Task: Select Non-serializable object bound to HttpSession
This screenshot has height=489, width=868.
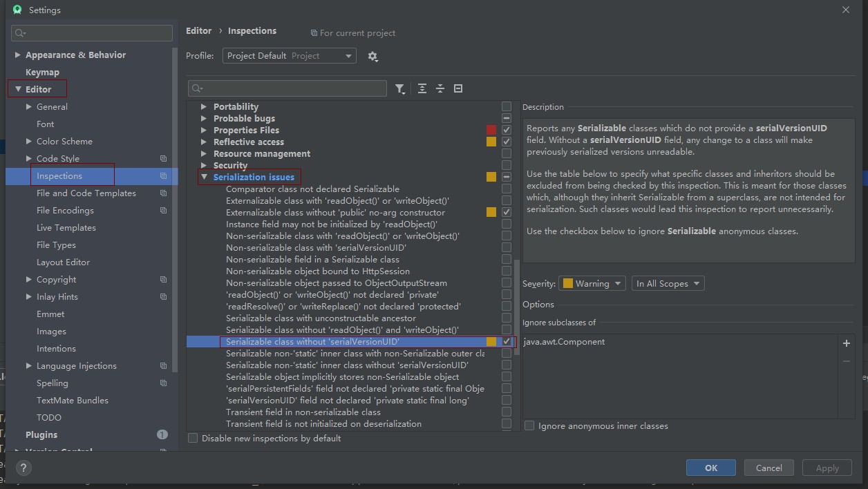Action: [x=318, y=271]
